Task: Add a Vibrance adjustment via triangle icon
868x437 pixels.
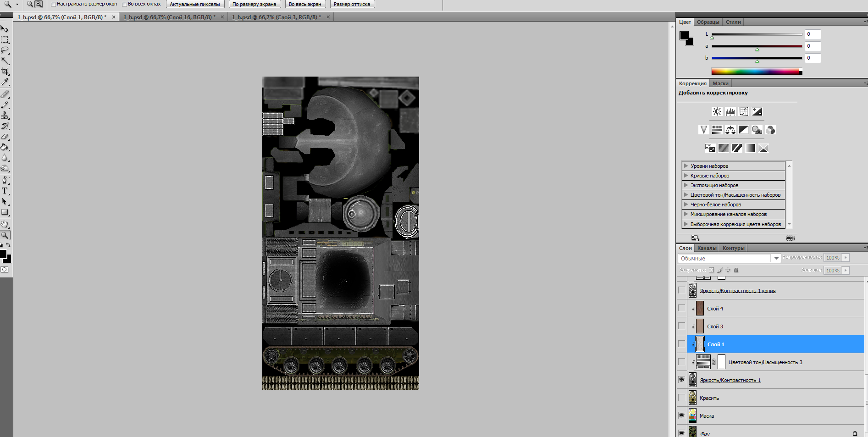Action: click(703, 130)
